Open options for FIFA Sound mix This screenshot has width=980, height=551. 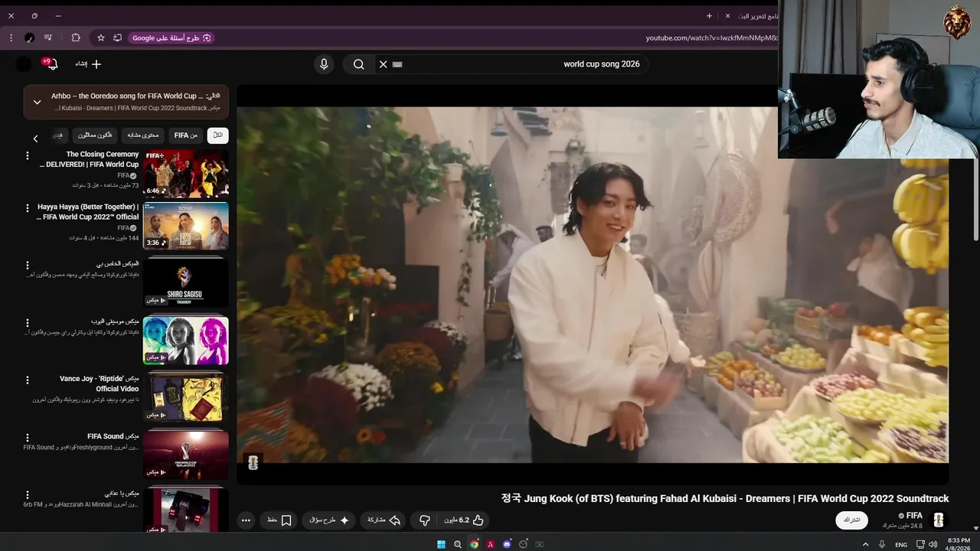pyautogui.click(x=28, y=438)
